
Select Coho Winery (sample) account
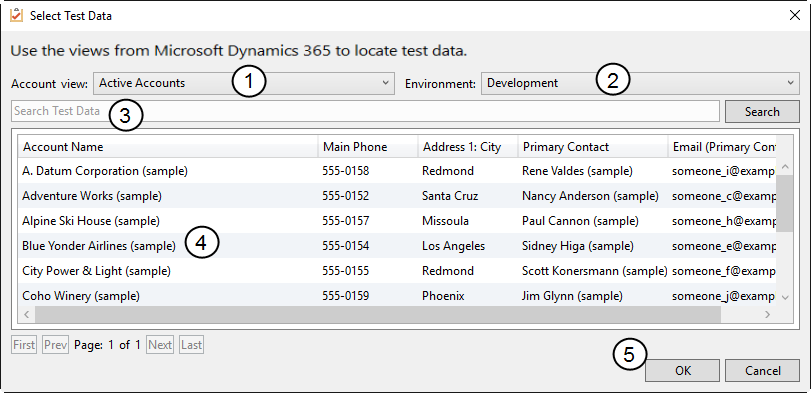(81, 296)
